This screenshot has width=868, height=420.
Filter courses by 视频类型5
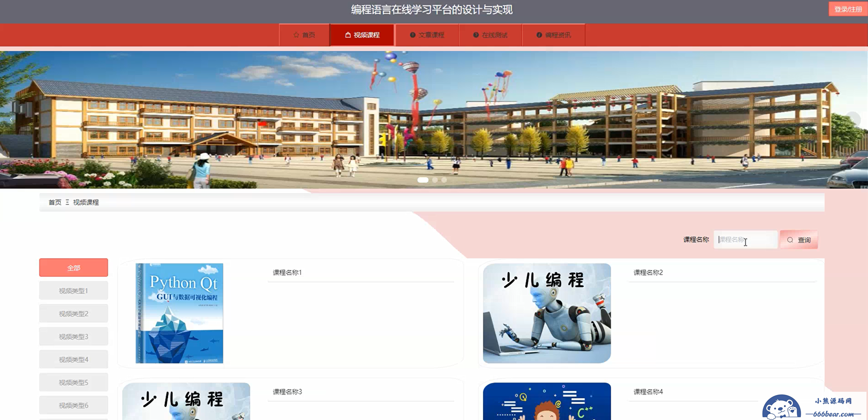pos(73,382)
